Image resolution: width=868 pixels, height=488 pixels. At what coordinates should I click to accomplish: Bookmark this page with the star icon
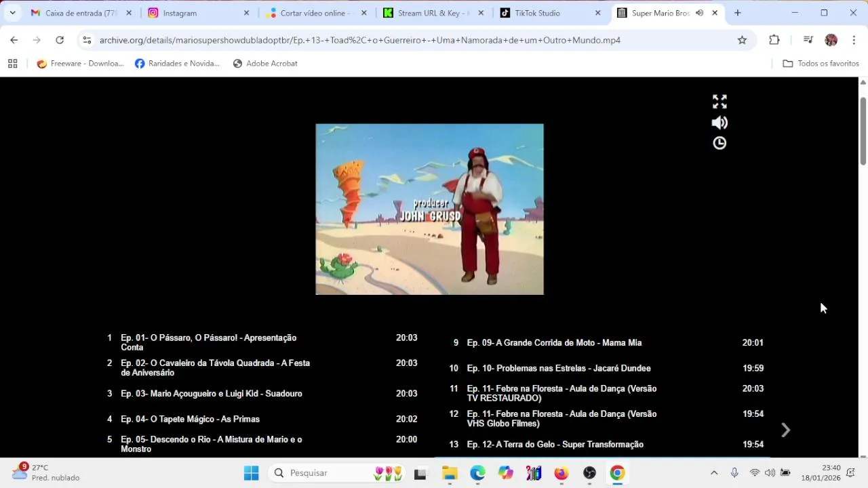click(x=743, y=40)
